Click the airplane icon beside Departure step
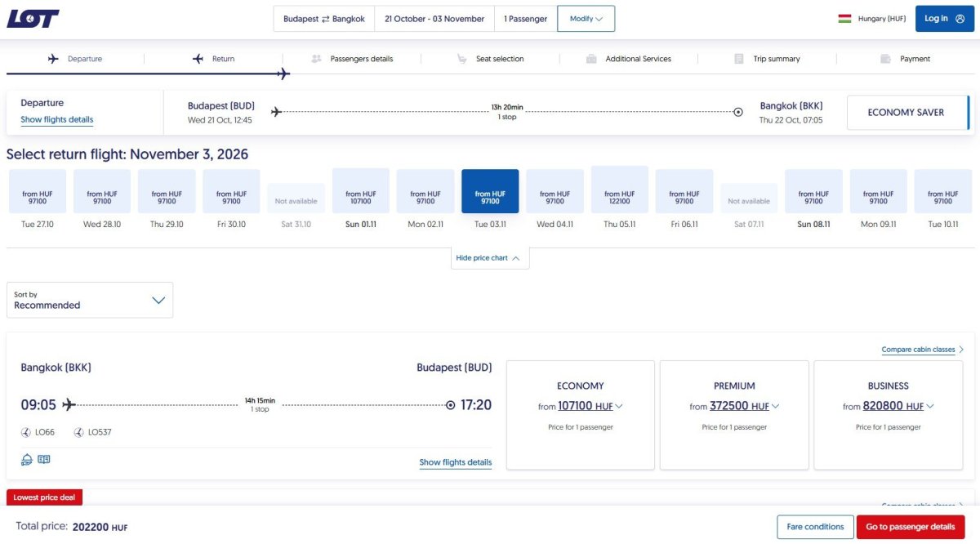 pyautogui.click(x=54, y=59)
